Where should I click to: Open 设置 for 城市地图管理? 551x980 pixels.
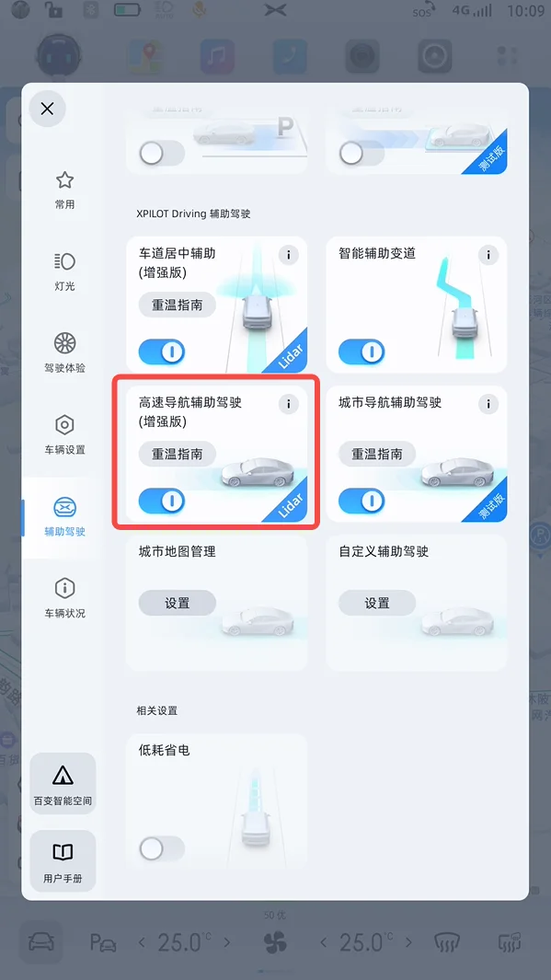click(177, 603)
